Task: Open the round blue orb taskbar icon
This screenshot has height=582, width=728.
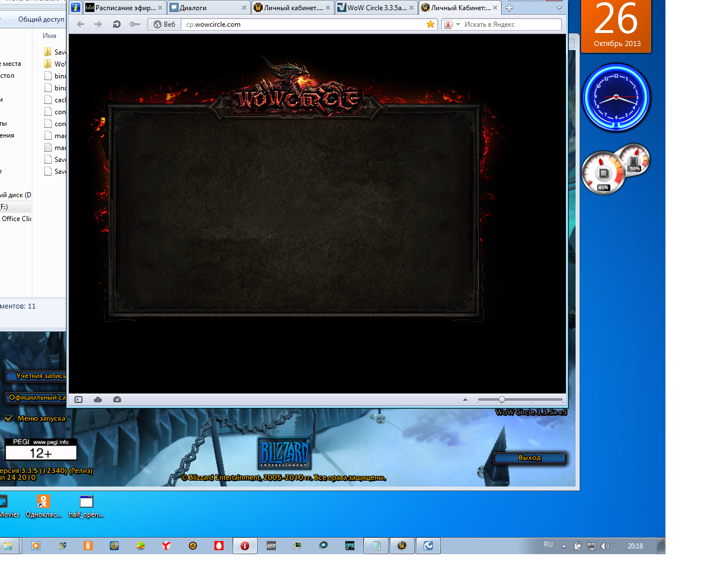Action: pyautogui.click(x=324, y=546)
